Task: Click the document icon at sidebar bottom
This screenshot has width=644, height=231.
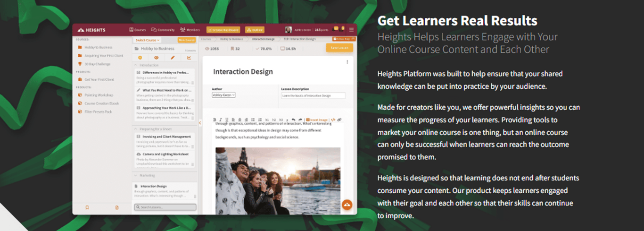Action: pyautogui.click(x=117, y=207)
